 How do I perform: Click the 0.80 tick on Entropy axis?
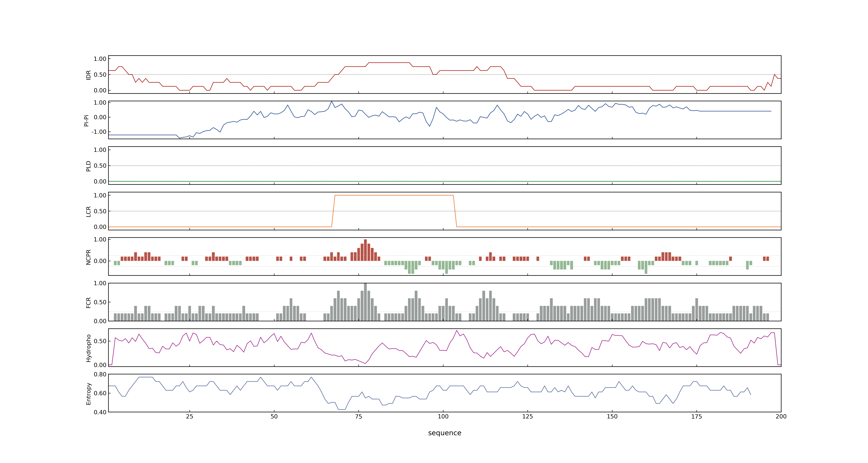(100, 374)
